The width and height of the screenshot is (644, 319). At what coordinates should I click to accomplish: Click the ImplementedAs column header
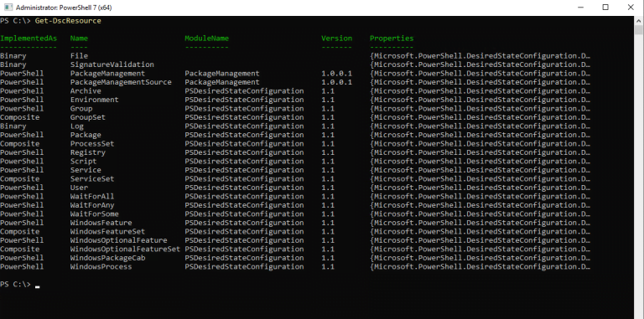pyautogui.click(x=29, y=39)
